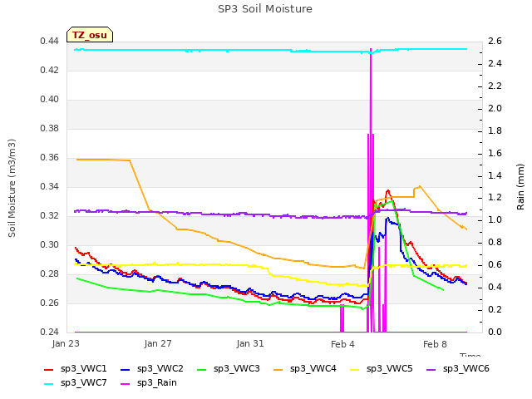Click the SP3 Soil Moisture chart title

(x=265, y=9)
